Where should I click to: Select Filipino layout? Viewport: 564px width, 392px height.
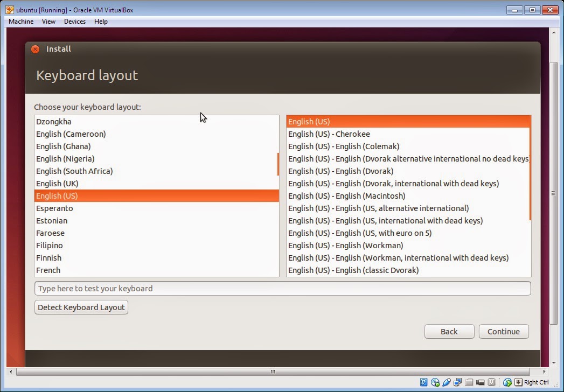point(156,246)
